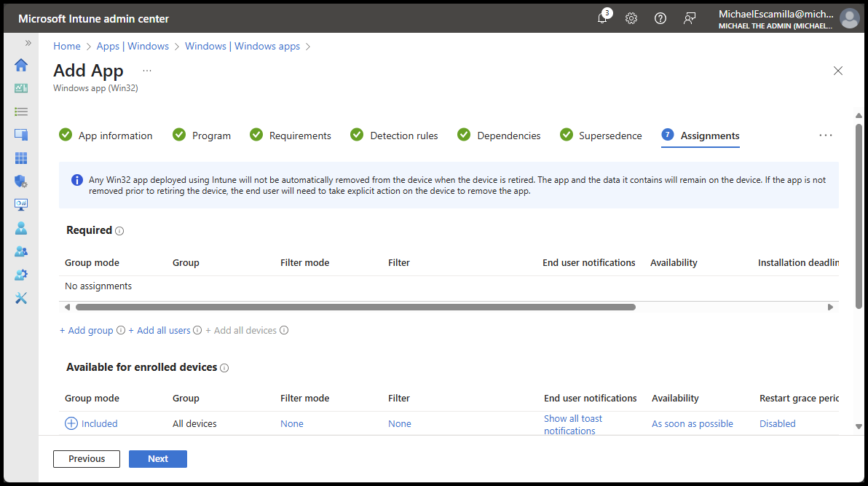Expand the collapsed left navigation pane
This screenshot has width=868, height=486.
27,42
